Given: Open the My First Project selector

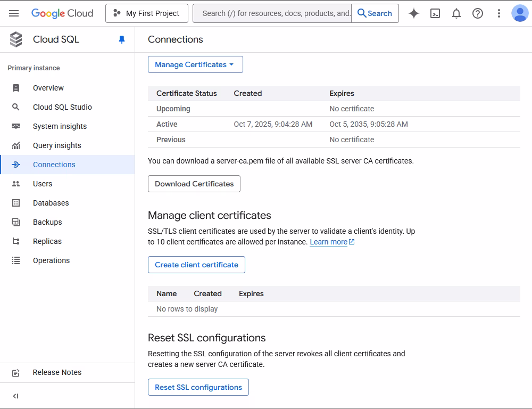Looking at the screenshot, I should click(146, 13).
